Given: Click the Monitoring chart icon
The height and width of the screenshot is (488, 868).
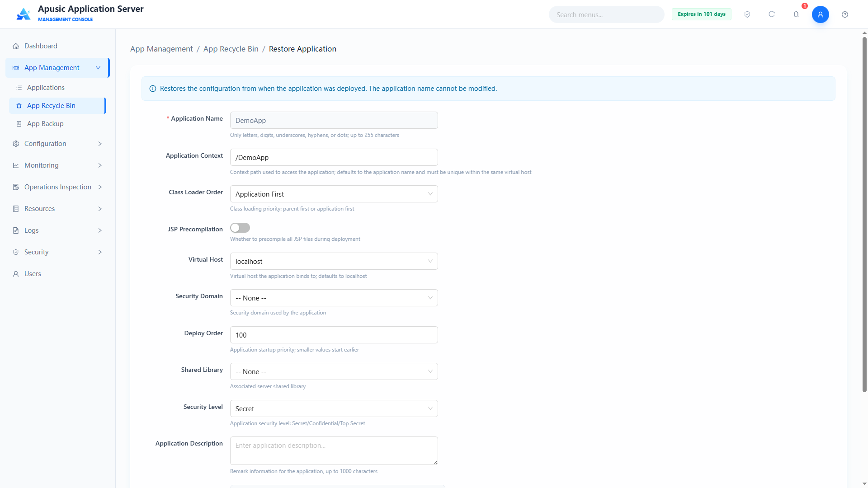Looking at the screenshot, I should (x=16, y=165).
